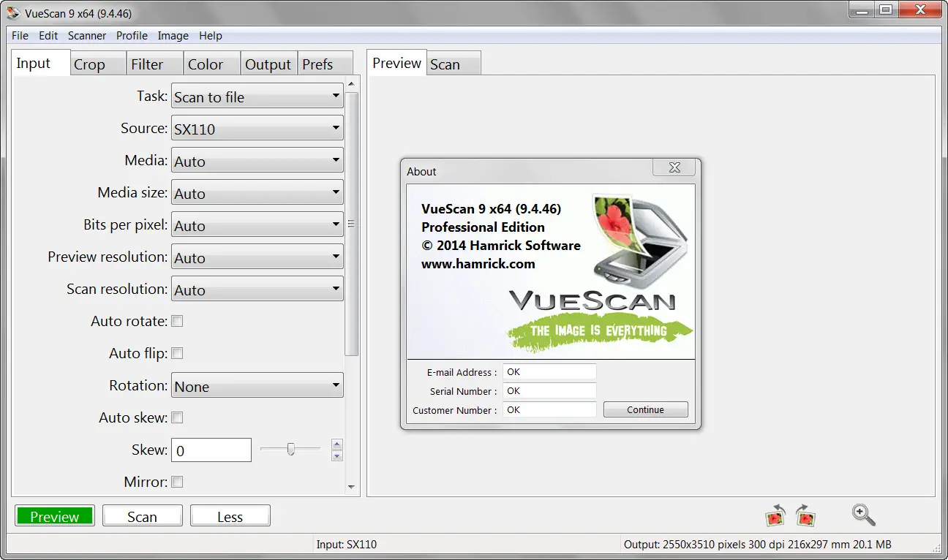Switch to the Filter tab
This screenshot has height=560, width=948.
tap(155, 64)
